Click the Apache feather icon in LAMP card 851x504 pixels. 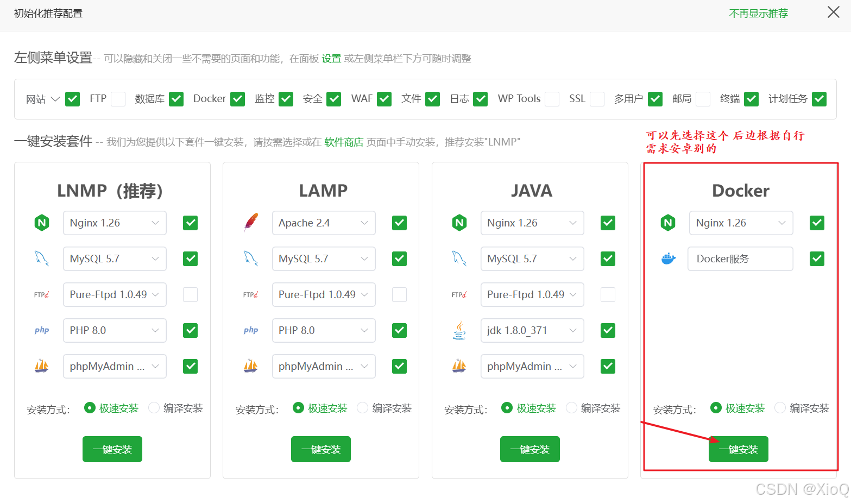(251, 223)
